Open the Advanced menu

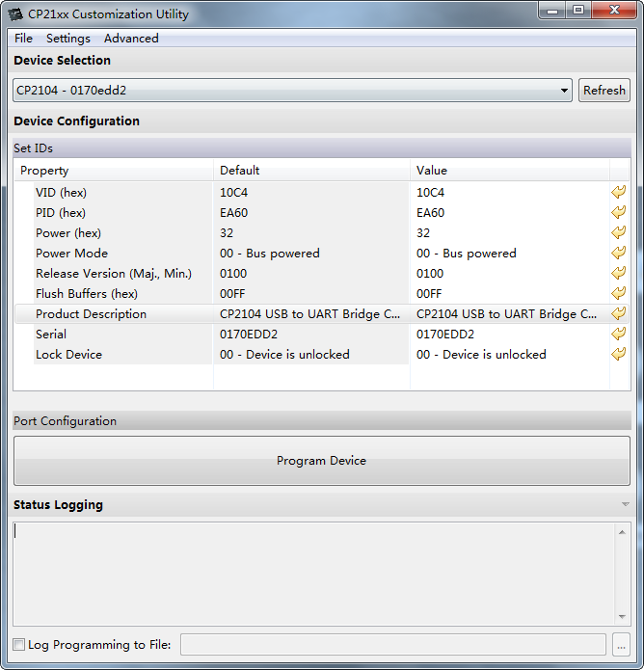131,39
